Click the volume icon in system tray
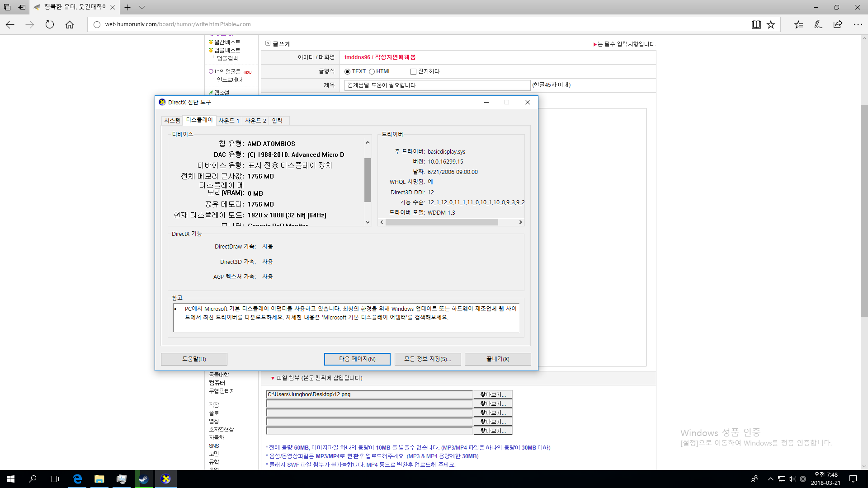The height and width of the screenshot is (488, 868). pos(792,479)
